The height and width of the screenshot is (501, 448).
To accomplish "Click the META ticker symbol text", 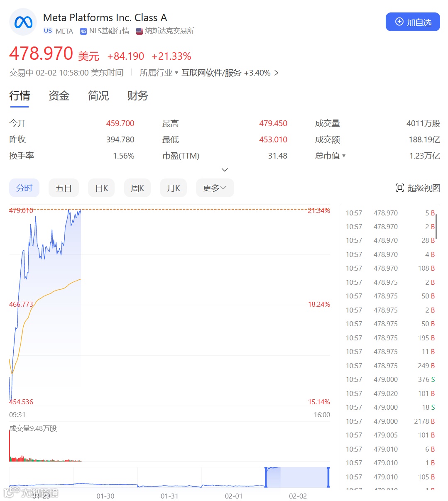I will point(64,31).
